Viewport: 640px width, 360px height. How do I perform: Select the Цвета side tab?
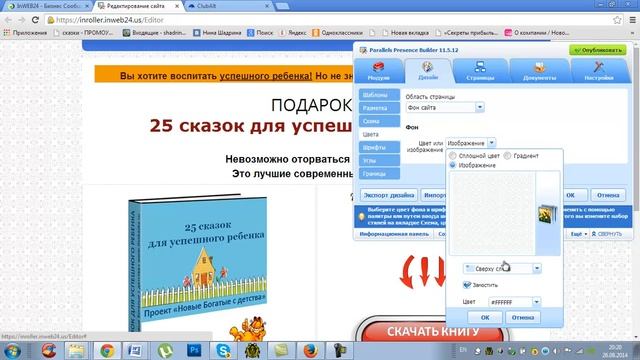[379, 134]
